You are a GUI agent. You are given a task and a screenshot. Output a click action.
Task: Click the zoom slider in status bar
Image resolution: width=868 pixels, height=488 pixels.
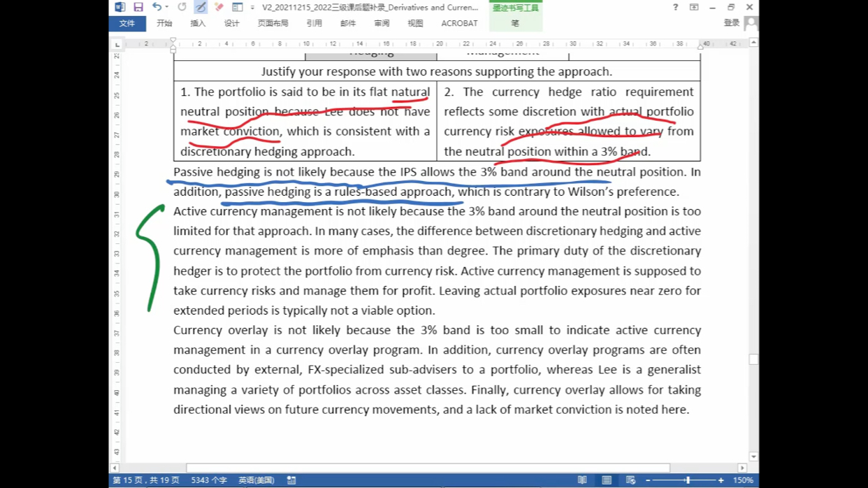tap(688, 480)
